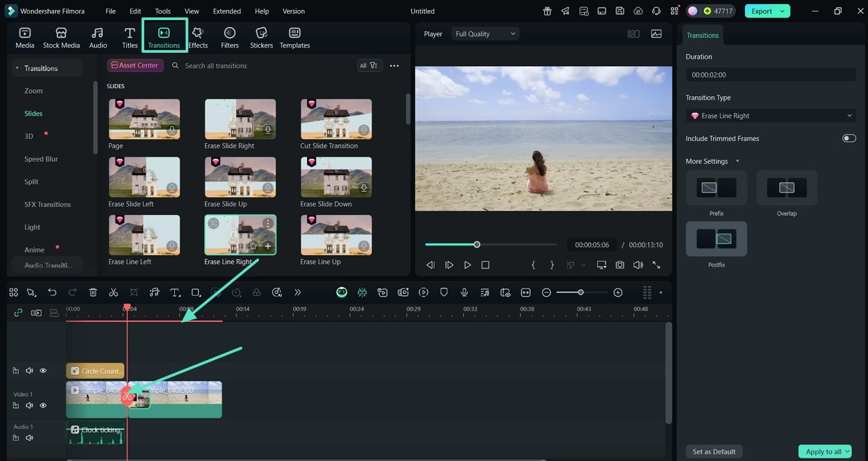Open the Effects tab
The width and height of the screenshot is (868, 461).
198,38
